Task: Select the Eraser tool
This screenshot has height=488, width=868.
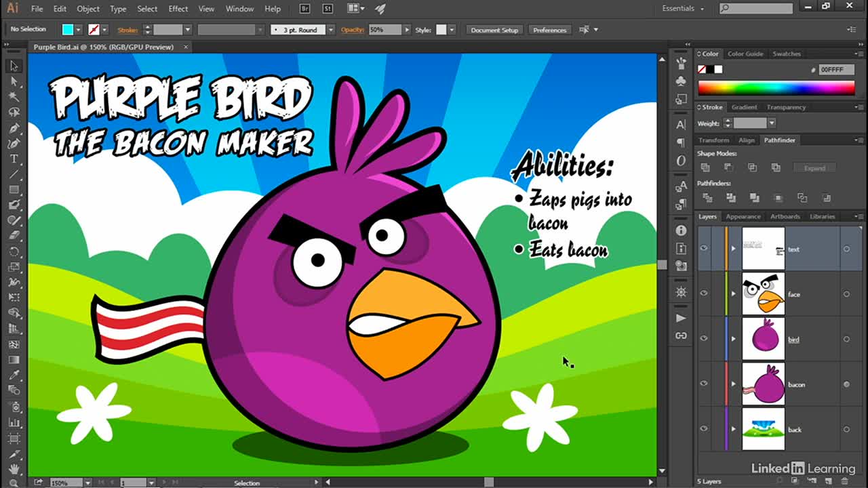Action: click(x=14, y=236)
